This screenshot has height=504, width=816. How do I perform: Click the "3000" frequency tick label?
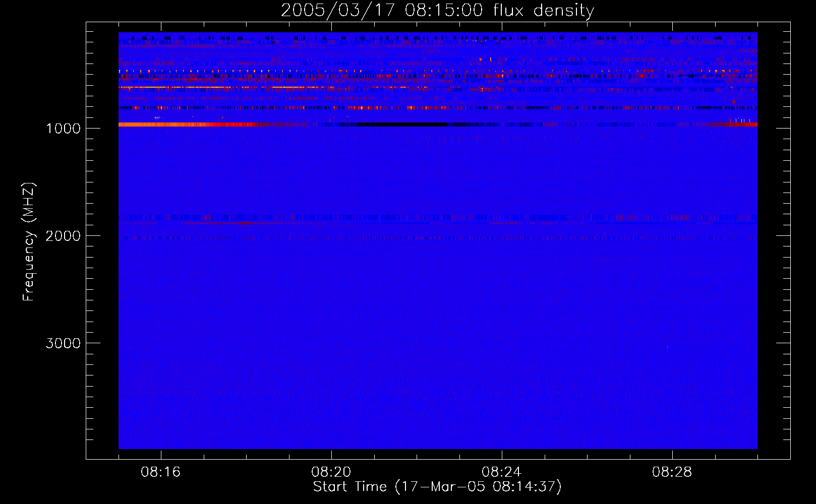coord(63,343)
